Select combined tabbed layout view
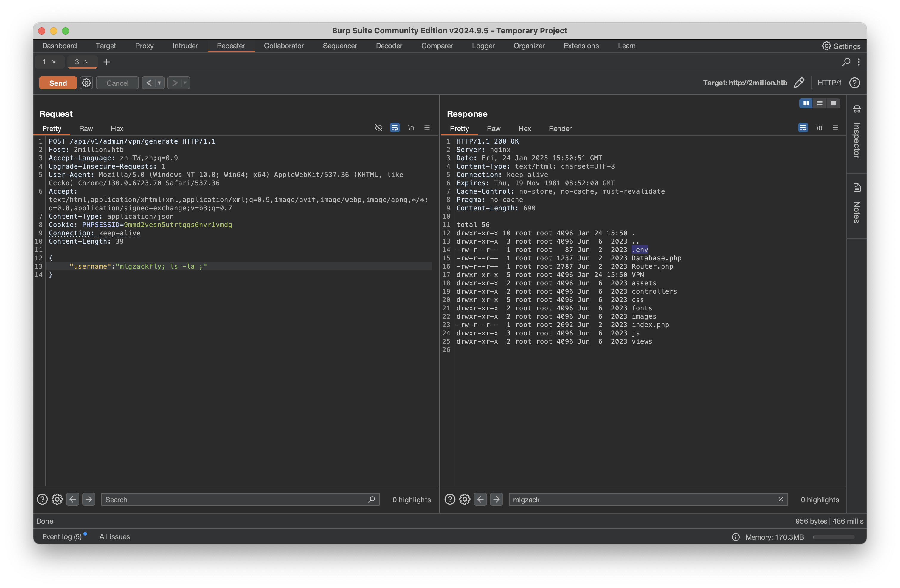The image size is (900, 588). [834, 103]
